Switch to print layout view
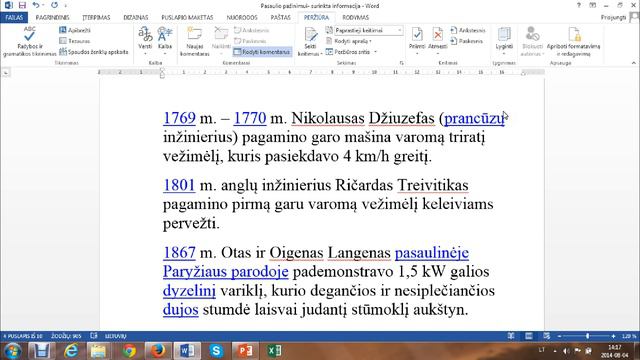The width and height of the screenshot is (640, 360). coord(529,336)
